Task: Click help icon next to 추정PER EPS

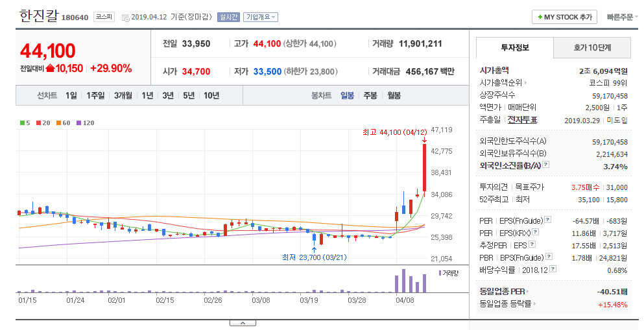Action: [x=532, y=244]
